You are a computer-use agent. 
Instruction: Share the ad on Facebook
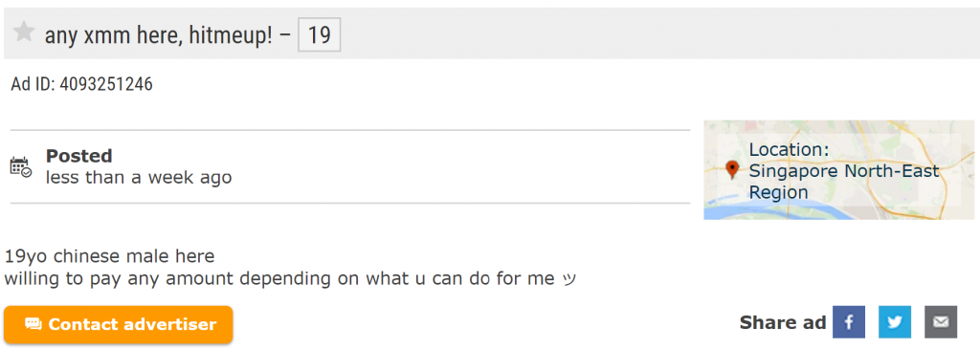(x=849, y=322)
